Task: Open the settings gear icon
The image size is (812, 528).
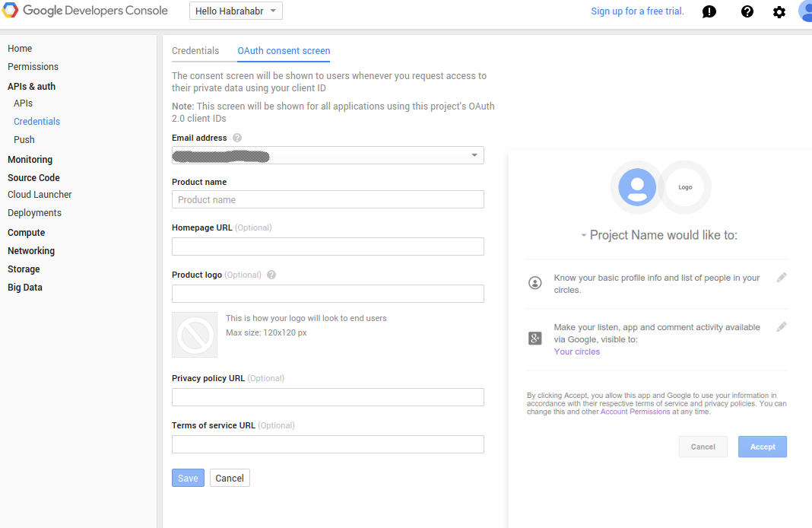Action: [x=779, y=12]
